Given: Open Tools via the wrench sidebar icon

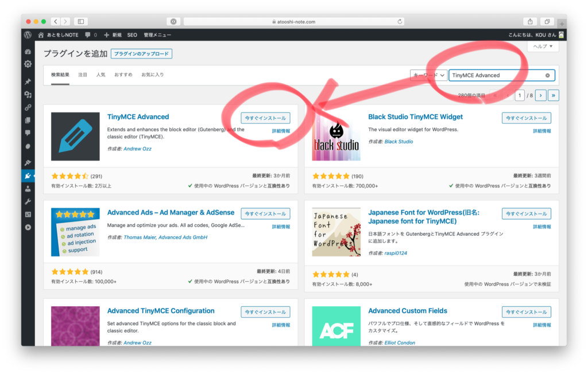Looking at the screenshot, I should pos(28,201).
